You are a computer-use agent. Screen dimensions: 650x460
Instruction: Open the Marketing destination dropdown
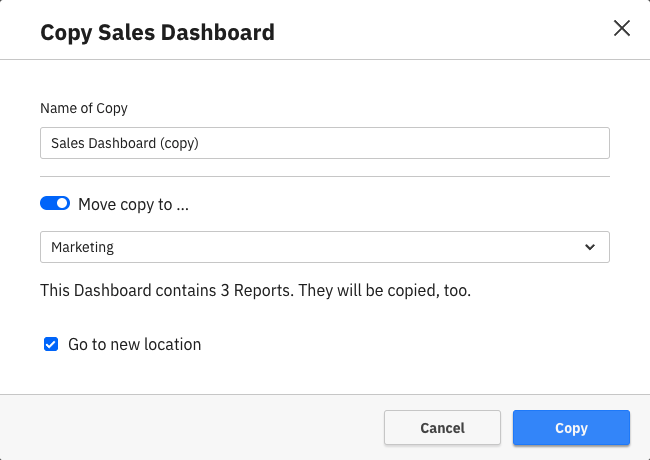pyautogui.click(x=324, y=247)
